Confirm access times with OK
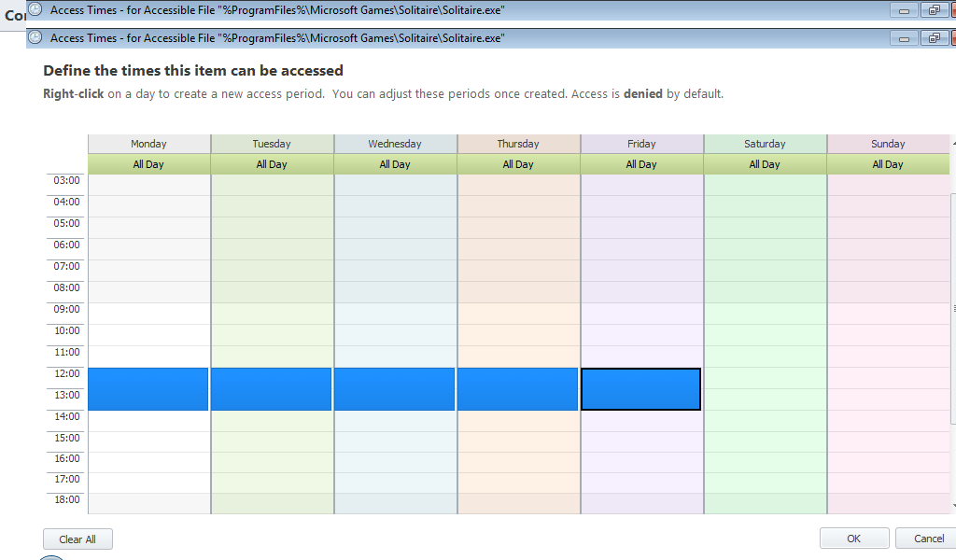 [853, 539]
